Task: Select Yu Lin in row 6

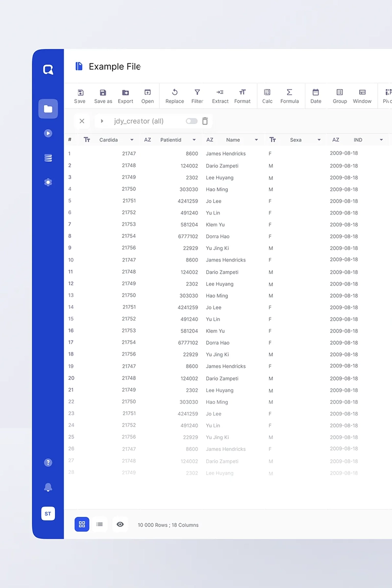Action: pos(213,213)
